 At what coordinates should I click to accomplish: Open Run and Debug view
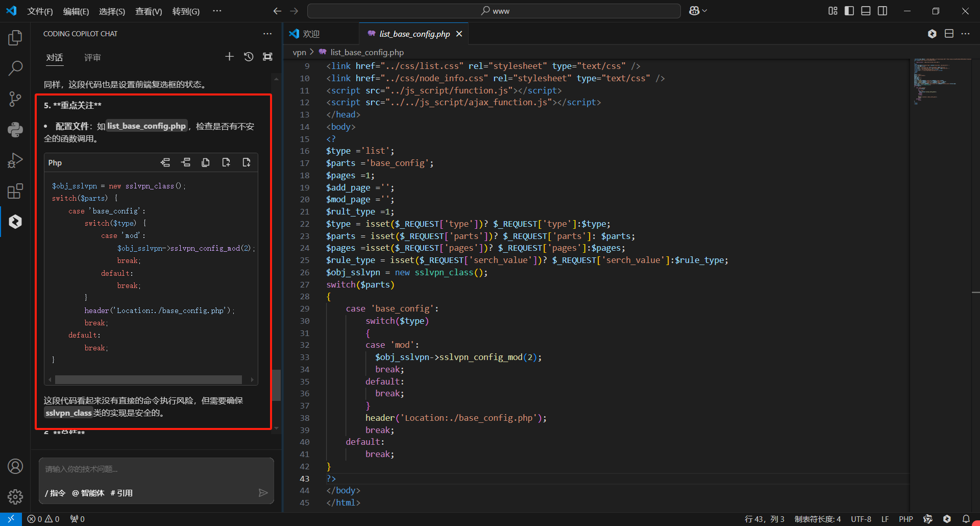tap(15, 160)
